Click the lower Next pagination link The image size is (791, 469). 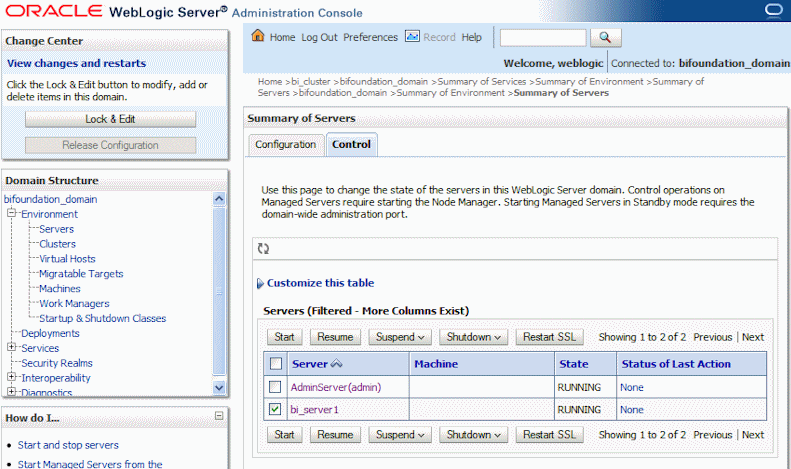[753, 435]
